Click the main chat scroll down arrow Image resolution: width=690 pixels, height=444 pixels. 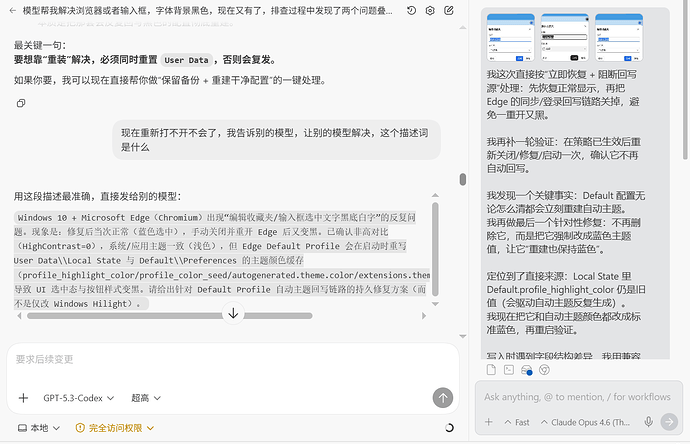tap(462, 337)
